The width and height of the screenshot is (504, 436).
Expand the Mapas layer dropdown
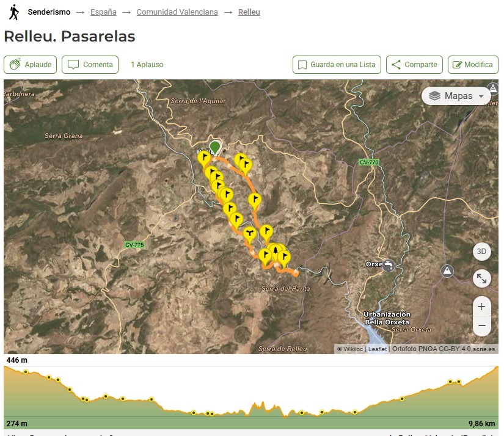click(456, 96)
